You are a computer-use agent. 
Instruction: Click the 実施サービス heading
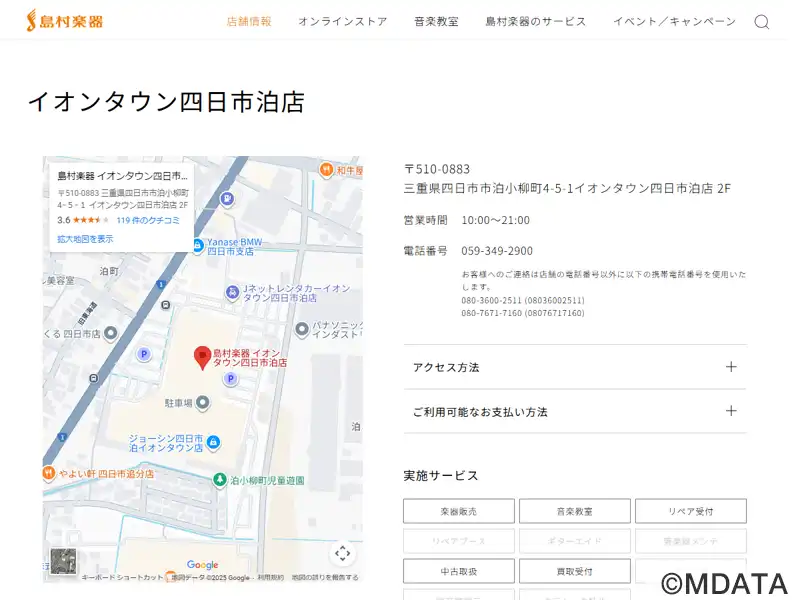pyautogui.click(x=441, y=476)
